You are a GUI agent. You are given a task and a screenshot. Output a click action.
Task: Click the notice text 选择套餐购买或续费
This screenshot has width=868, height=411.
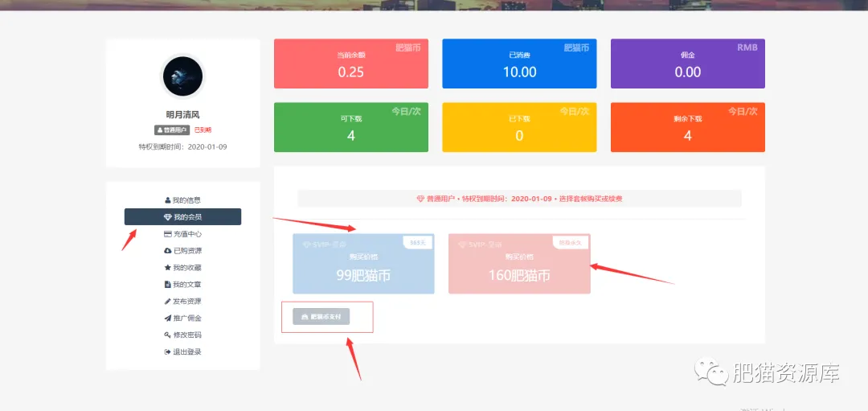591,199
